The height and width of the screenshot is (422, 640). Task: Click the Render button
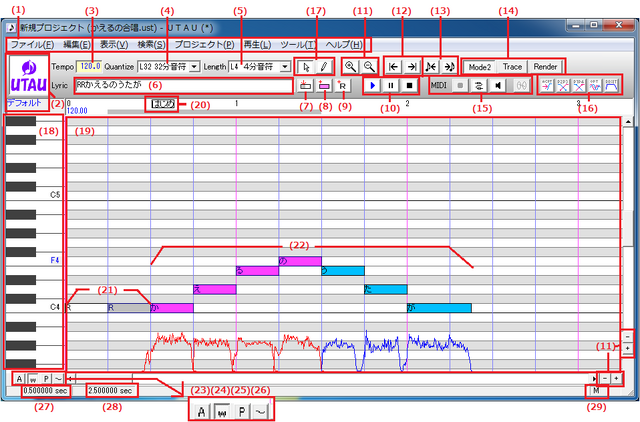coord(545,67)
